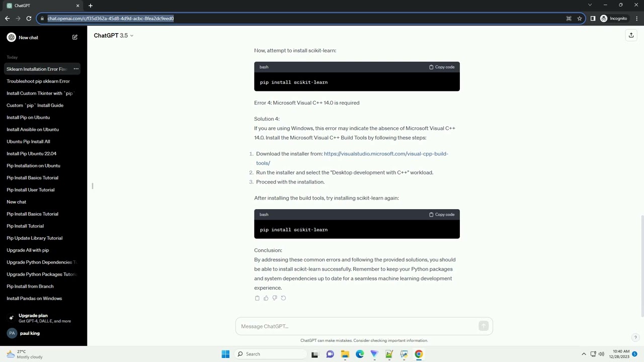
Task: Click the new chat pencil icon in sidebar
Action: click(75, 37)
